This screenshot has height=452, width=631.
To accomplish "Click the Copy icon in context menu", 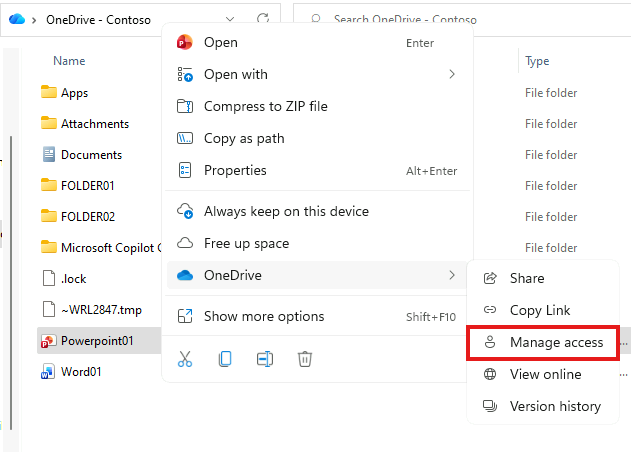I will (x=225, y=359).
